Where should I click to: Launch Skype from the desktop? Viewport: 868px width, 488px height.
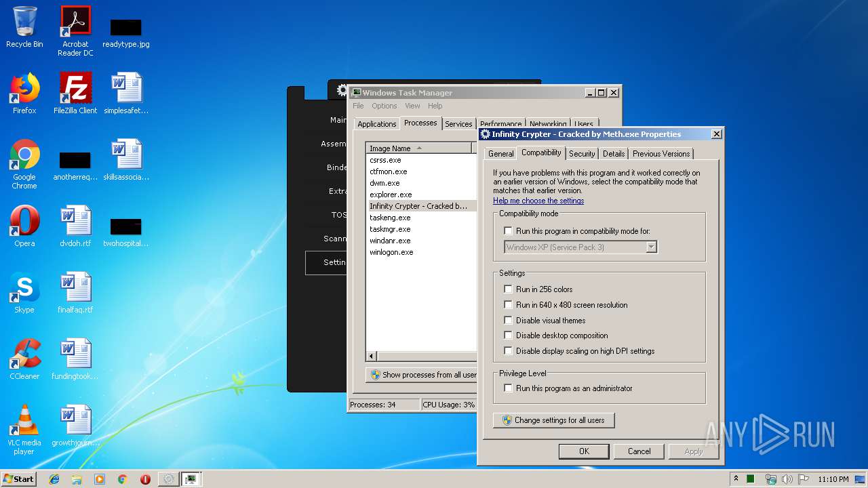point(24,293)
